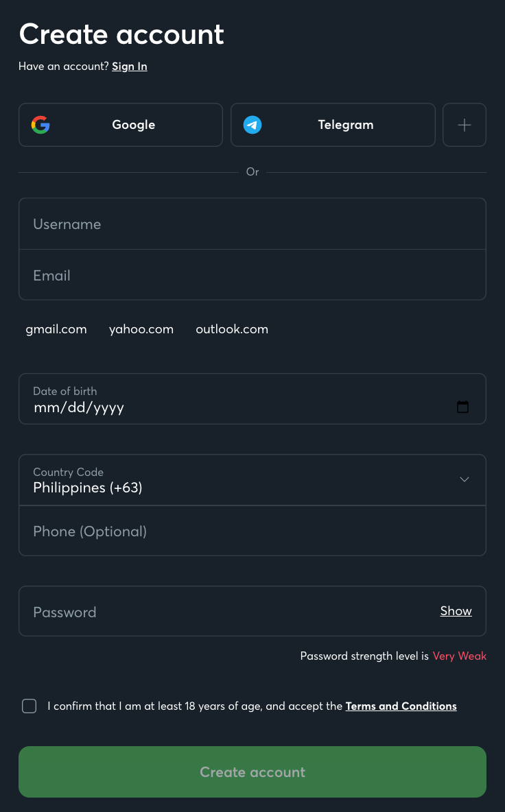Image resolution: width=505 pixels, height=812 pixels.
Task: Open the Philippines (+63) country selector
Action: [x=252, y=480]
